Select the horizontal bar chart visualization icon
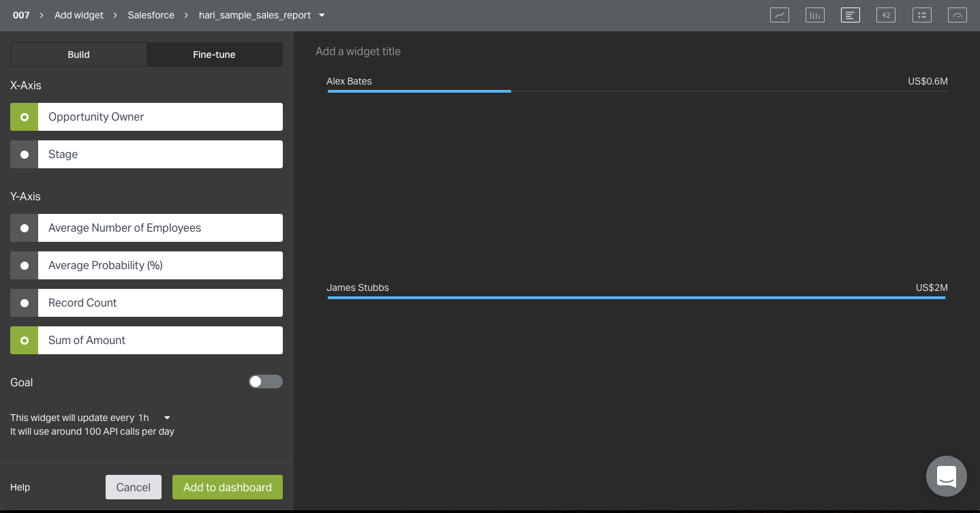The image size is (980, 513). 850,15
